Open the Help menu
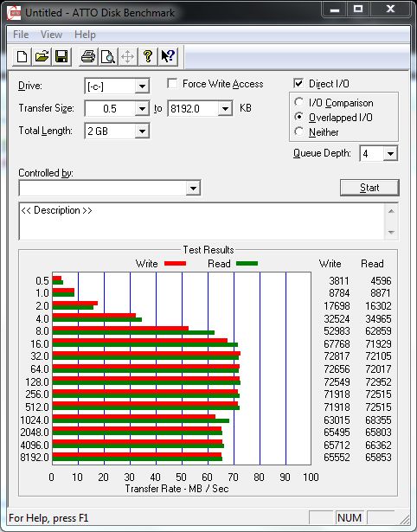The height and width of the screenshot is (532, 417). coord(85,35)
